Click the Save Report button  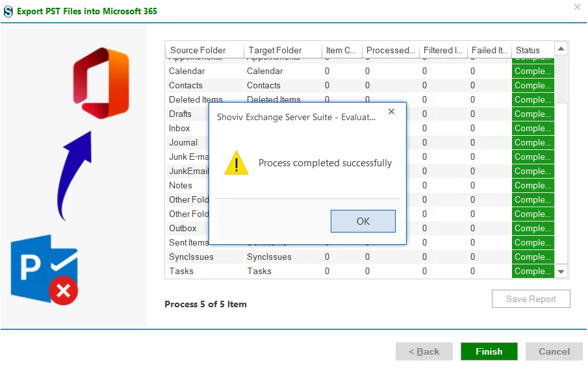pos(531,299)
